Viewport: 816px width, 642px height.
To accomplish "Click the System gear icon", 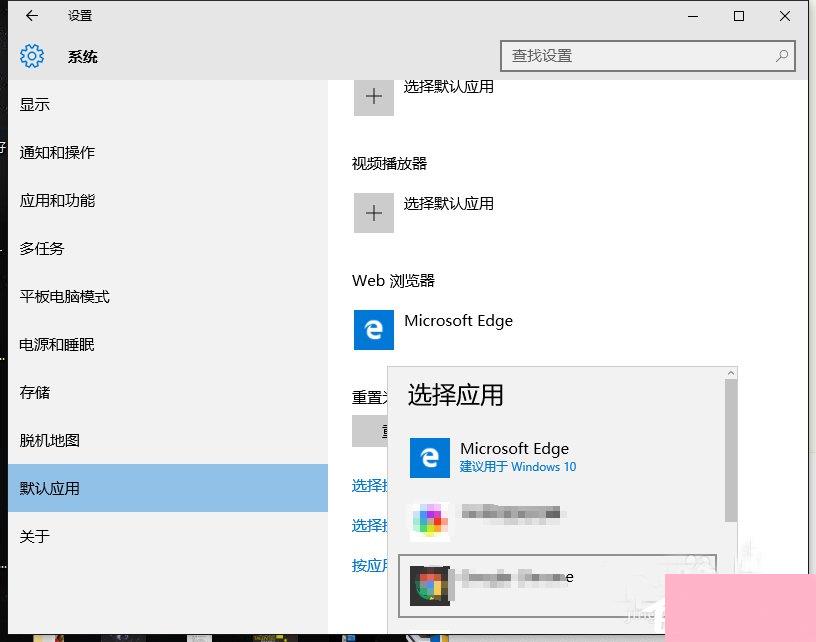I will [x=32, y=56].
